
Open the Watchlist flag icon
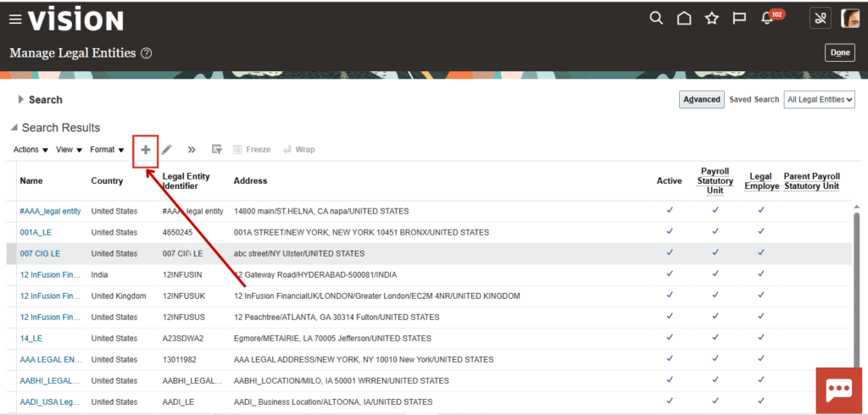pos(739,19)
